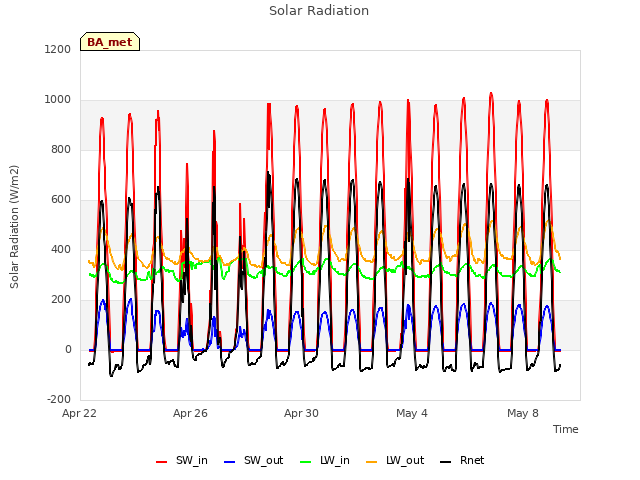Click the May 8 tick label
Image resolution: width=640 pixels, height=480 pixels.
click(x=523, y=413)
